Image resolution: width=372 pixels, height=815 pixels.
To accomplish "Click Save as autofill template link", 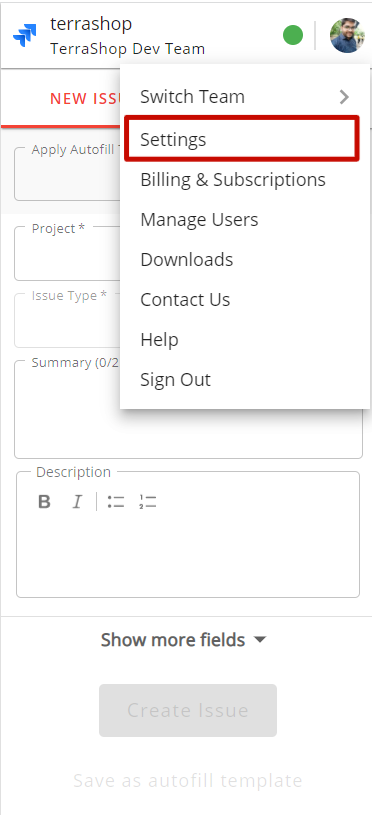I will pos(188,780).
